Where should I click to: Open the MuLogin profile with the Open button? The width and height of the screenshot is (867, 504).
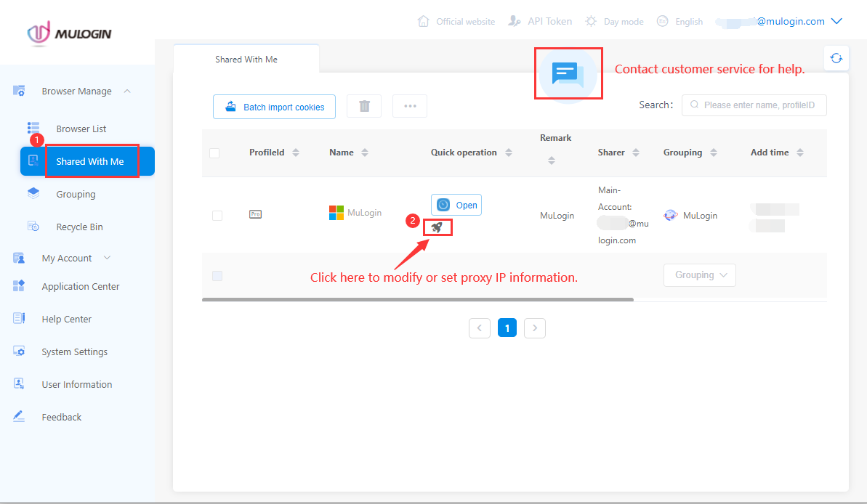[456, 204]
